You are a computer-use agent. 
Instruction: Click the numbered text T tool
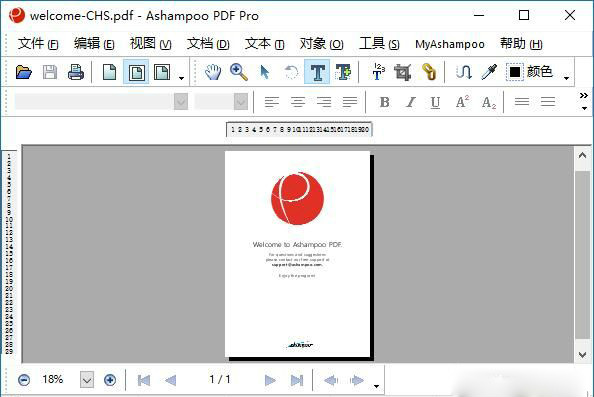tap(378, 72)
